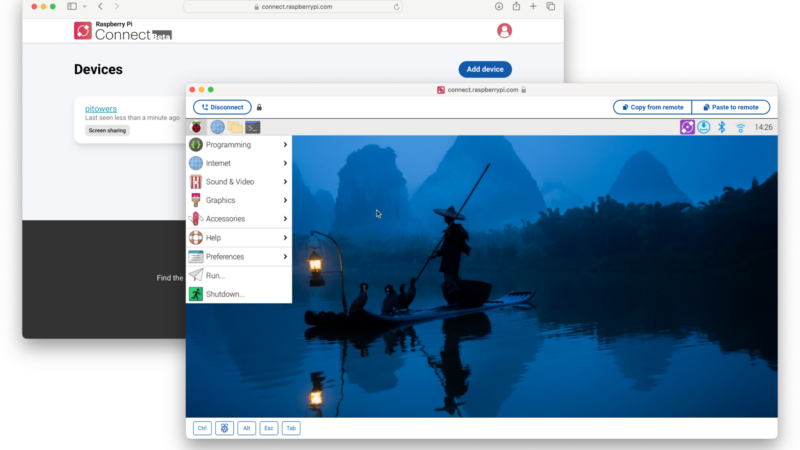Click the Raspberry Pi Connect tray icon
This screenshot has width=800, height=450.
688,127
